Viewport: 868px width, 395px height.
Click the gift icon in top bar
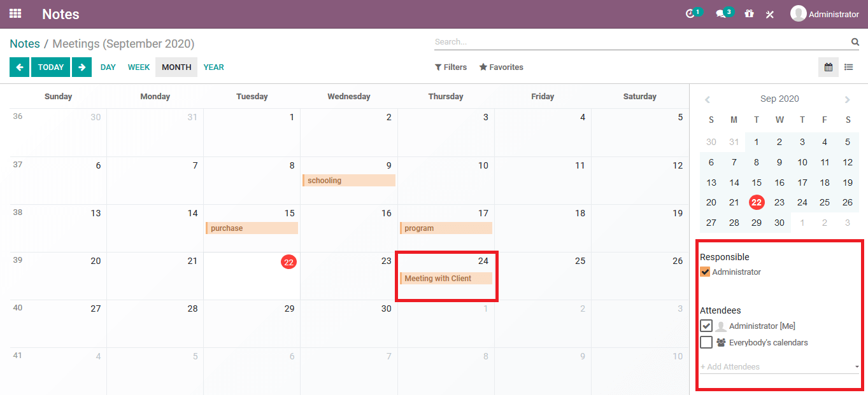749,13
